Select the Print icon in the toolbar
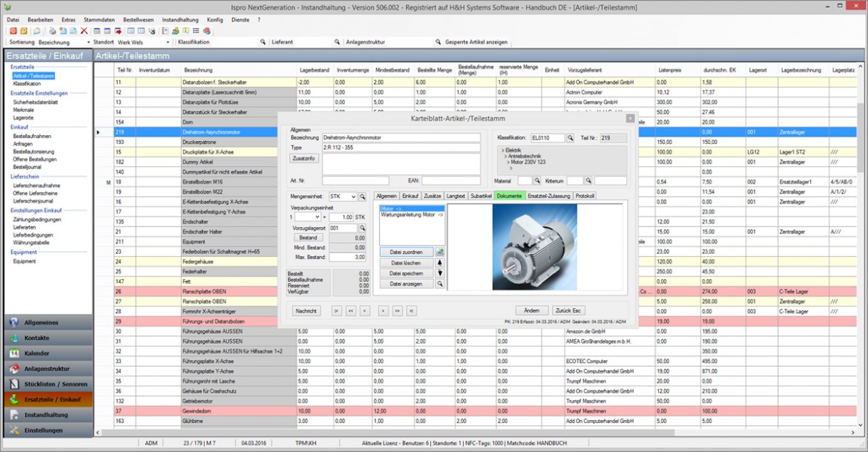The height and width of the screenshot is (452, 868). [52, 30]
